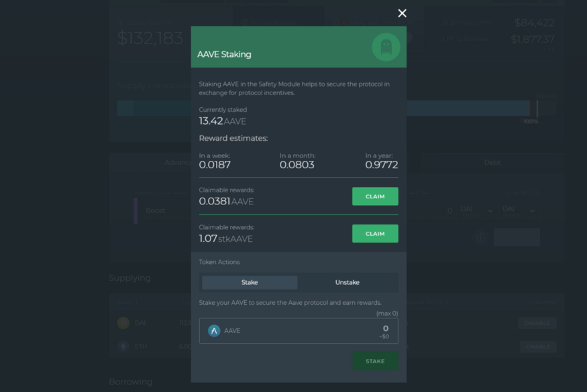
Task: Click DISABLE collateral button for DAI
Action: click(x=537, y=323)
